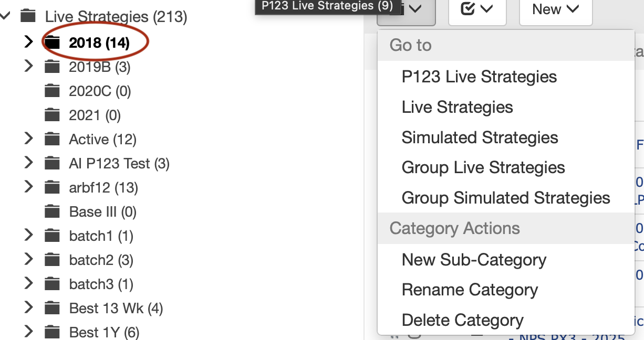
Task: Select the Best 1Y (6) category
Action: pos(104,333)
